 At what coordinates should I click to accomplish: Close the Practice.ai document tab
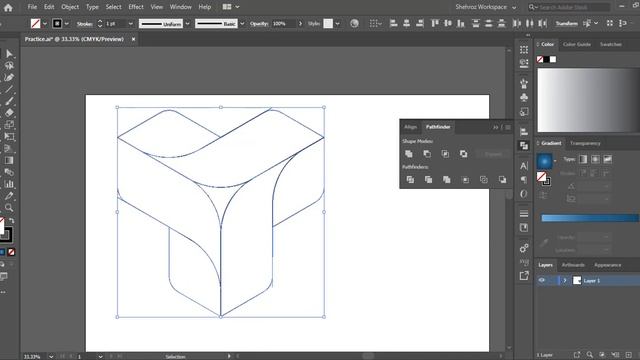(133, 39)
